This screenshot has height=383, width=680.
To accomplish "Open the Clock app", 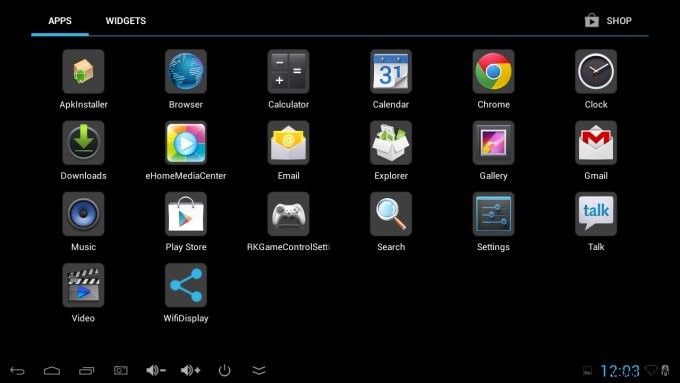I will click(x=596, y=72).
